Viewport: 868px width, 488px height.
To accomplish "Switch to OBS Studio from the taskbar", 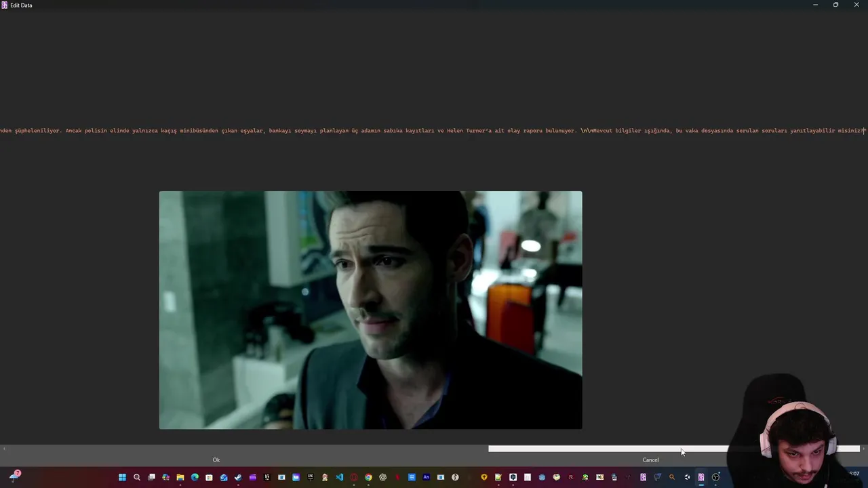I will 715,477.
